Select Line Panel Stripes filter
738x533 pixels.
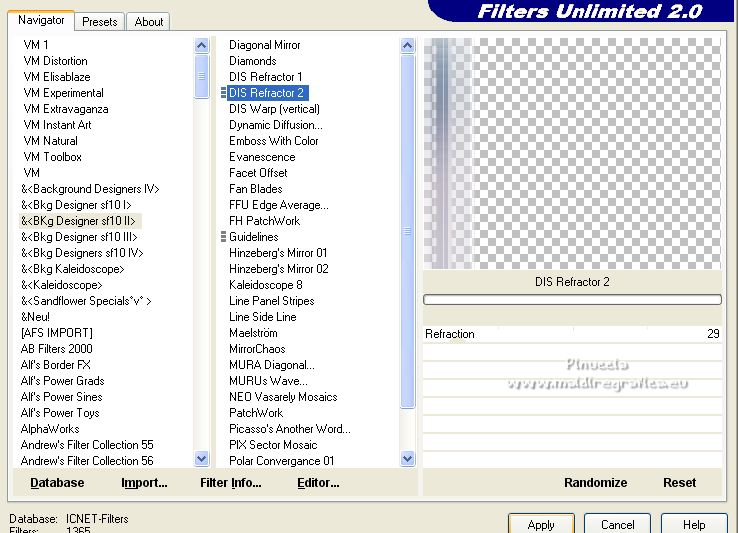click(272, 301)
